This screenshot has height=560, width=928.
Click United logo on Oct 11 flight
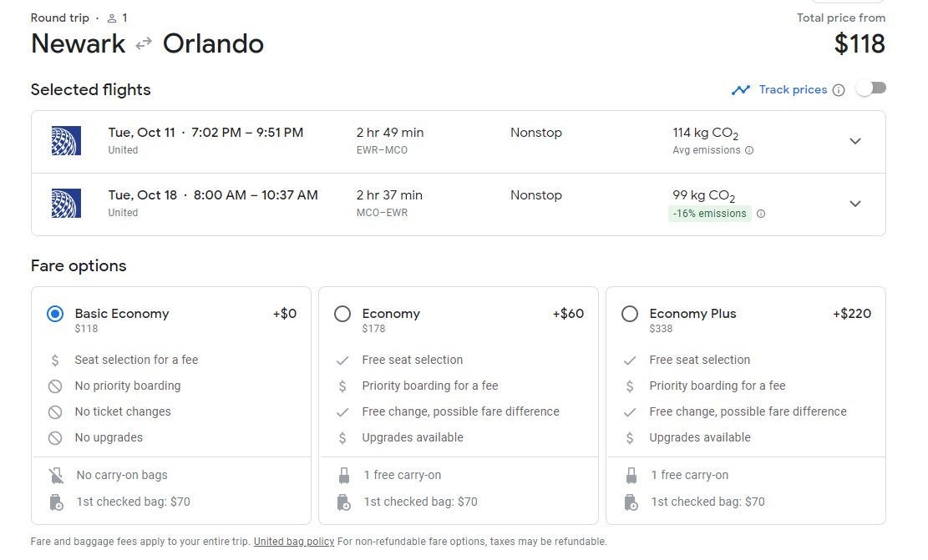point(66,141)
